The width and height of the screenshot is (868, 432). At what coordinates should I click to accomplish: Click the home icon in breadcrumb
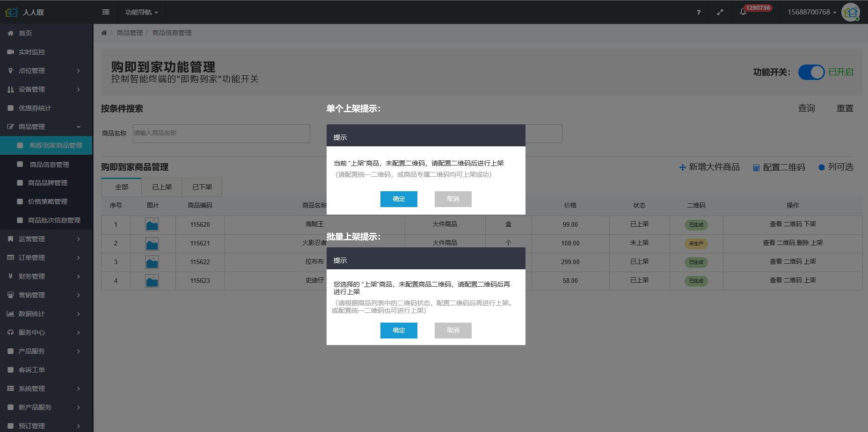click(x=104, y=33)
